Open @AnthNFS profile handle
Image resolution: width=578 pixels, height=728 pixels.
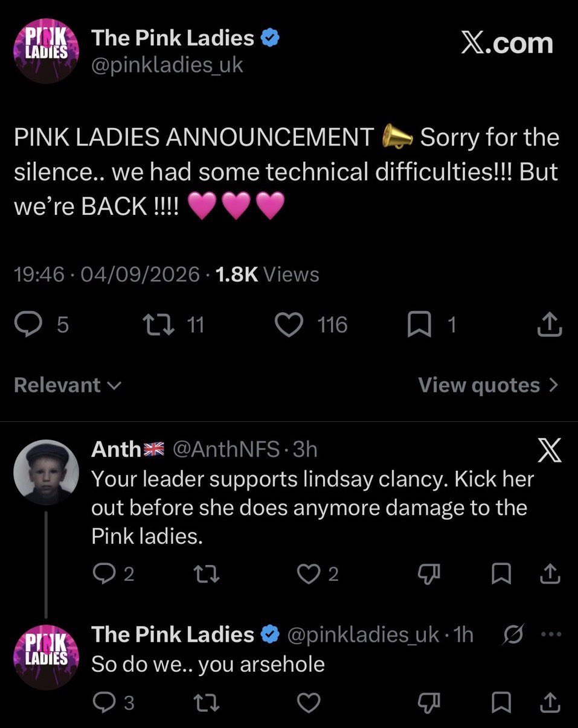(226, 449)
